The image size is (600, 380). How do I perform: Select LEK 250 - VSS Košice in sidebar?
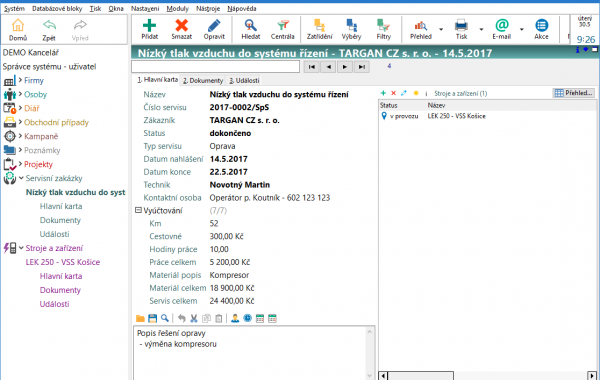click(x=63, y=262)
